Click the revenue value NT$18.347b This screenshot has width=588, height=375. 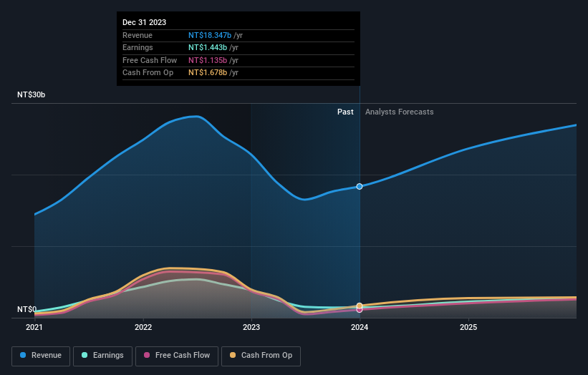tap(210, 35)
